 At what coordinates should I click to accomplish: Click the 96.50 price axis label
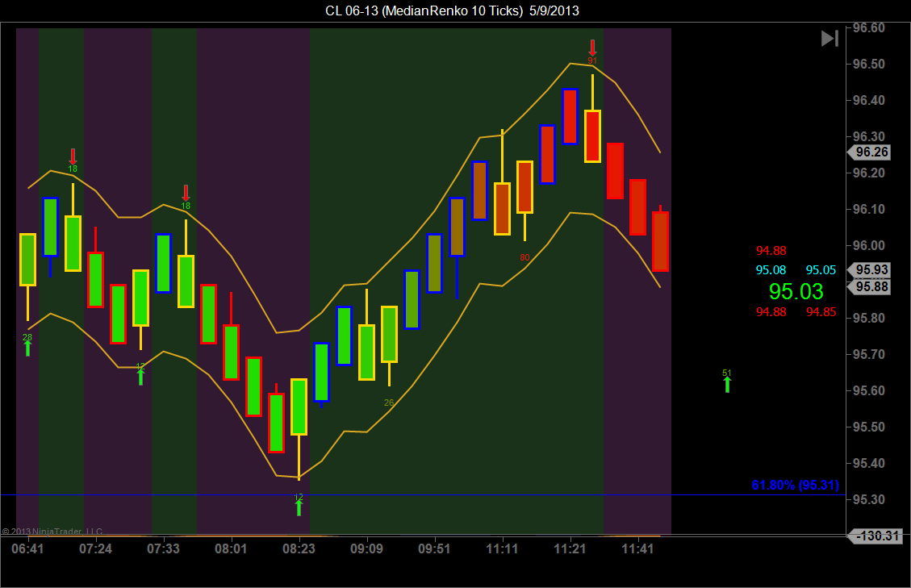868,64
